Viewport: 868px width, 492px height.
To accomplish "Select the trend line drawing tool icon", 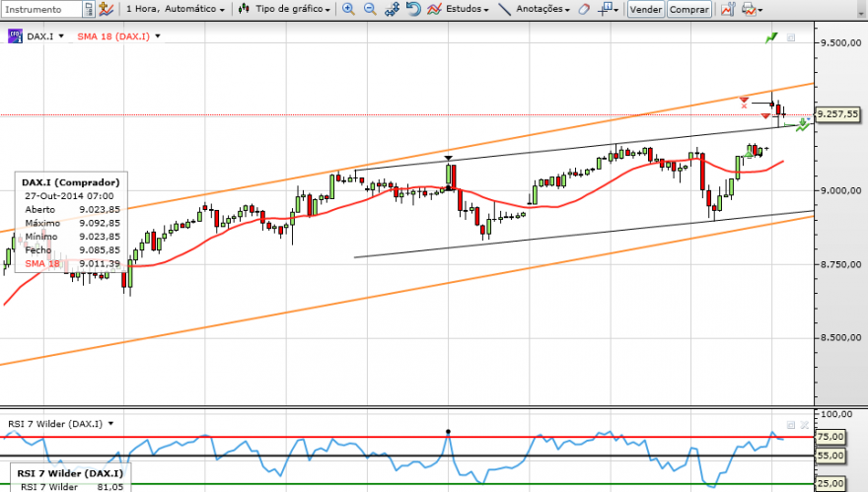I will [504, 9].
